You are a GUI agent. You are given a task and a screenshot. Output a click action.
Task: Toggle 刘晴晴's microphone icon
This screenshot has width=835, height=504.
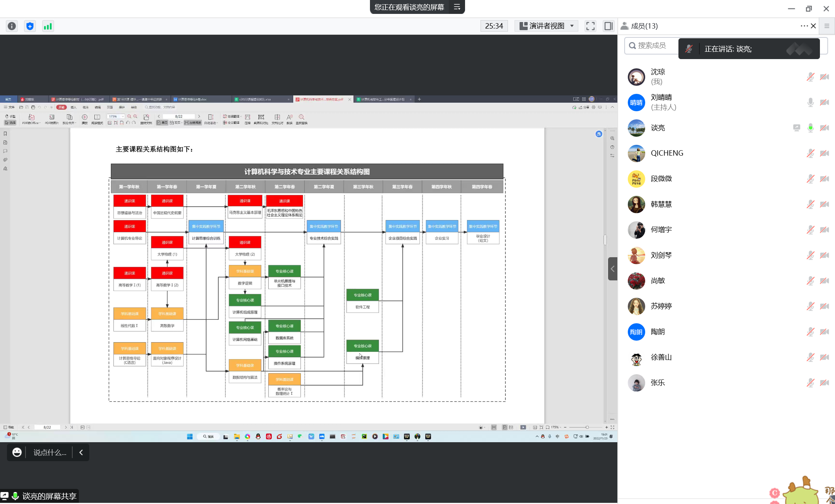[810, 102]
